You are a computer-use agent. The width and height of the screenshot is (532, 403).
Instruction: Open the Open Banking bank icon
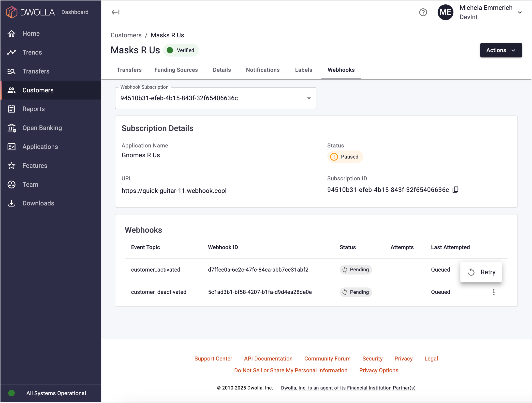click(x=12, y=128)
